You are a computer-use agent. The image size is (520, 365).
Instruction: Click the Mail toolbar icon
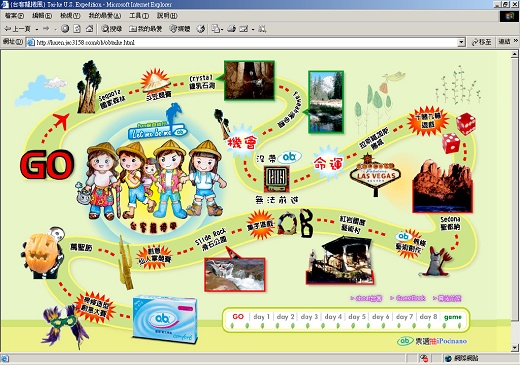[216, 29]
